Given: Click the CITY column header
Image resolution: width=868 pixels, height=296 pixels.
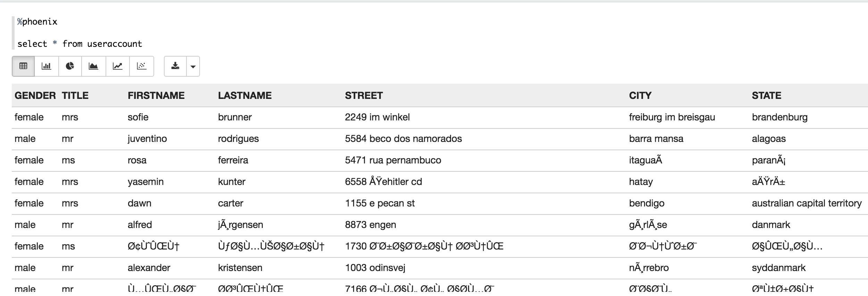Looking at the screenshot, I should click(640, 95).
